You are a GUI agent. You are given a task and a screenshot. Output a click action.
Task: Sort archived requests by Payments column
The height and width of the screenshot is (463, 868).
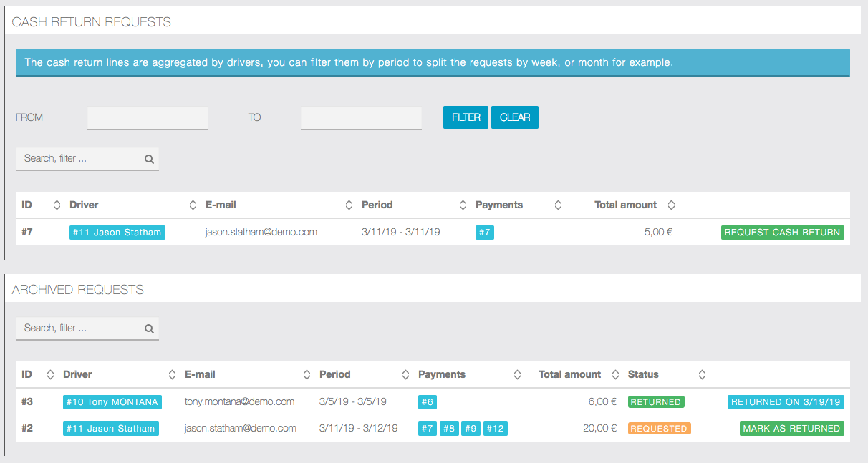coord(517,375)
